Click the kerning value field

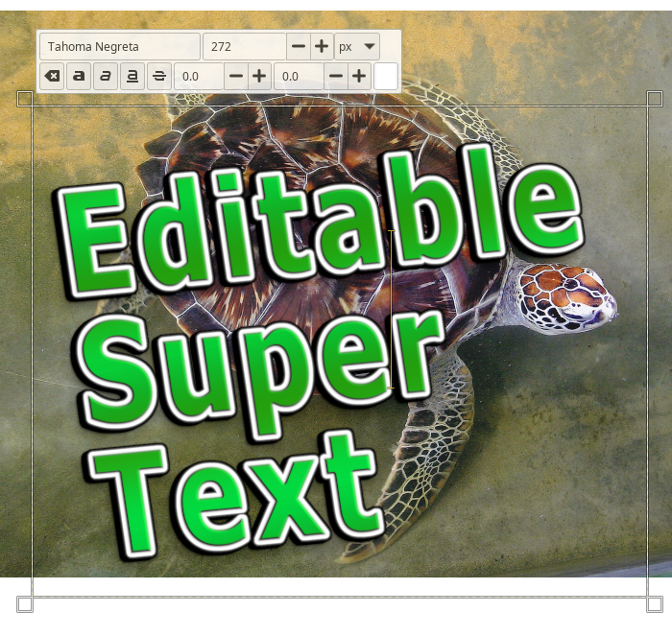click(299, 76)
